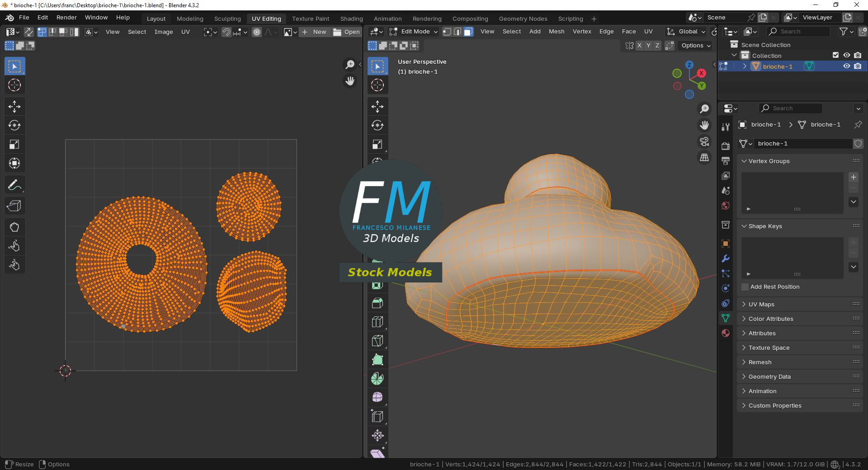This screenshot has height=470, width=868.
Task: Switch to the Texture Paint workspace tab
Action: pyautogui.click(x=311, y=19)
